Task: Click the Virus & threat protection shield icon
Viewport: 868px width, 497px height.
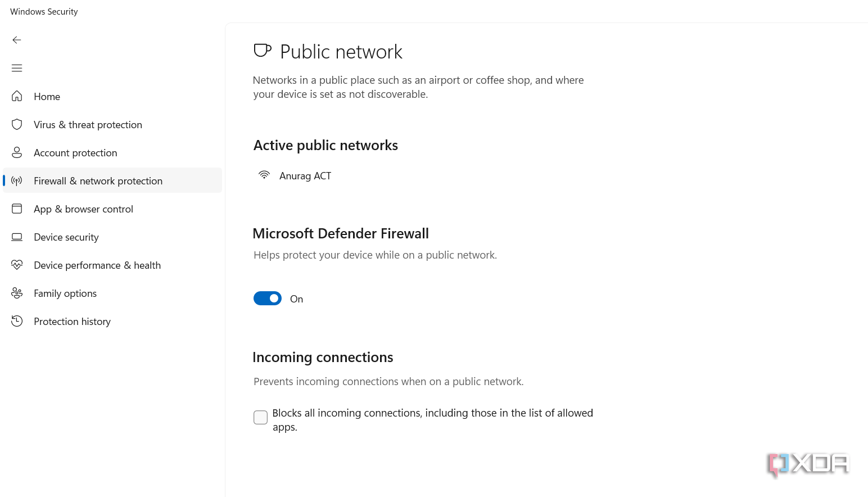Action: click(17, 124)
